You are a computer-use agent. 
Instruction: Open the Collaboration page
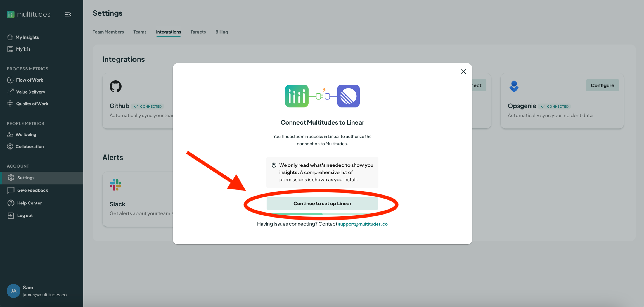30,147
